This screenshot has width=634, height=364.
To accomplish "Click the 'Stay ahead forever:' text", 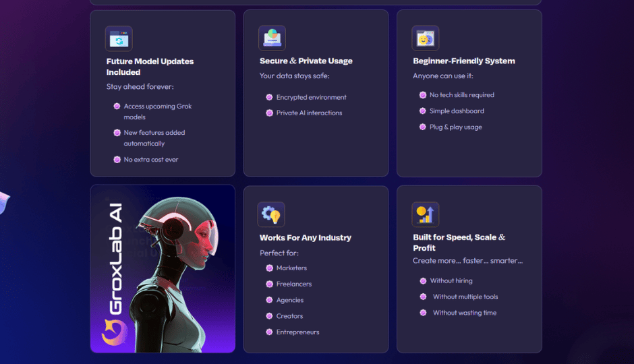I will (140, 86).
